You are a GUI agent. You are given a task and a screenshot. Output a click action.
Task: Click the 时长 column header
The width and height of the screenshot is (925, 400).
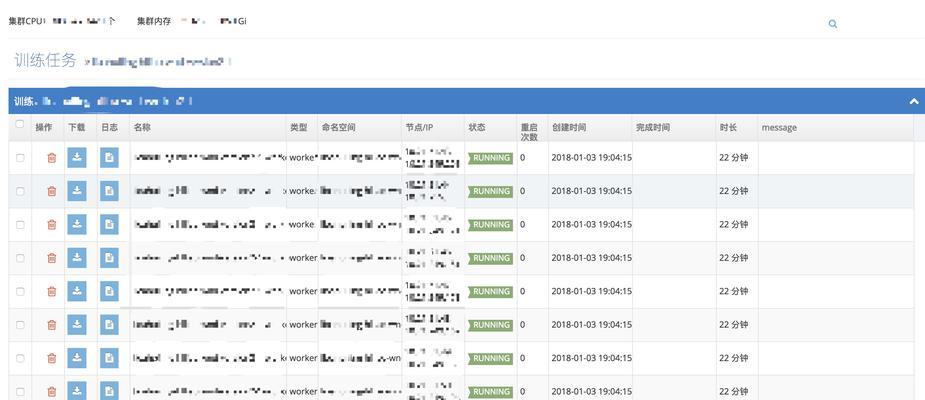point(728,127)
